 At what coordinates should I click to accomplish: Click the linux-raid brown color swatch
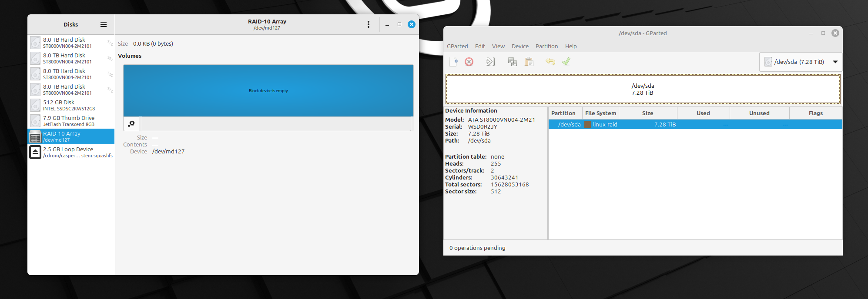588,124
